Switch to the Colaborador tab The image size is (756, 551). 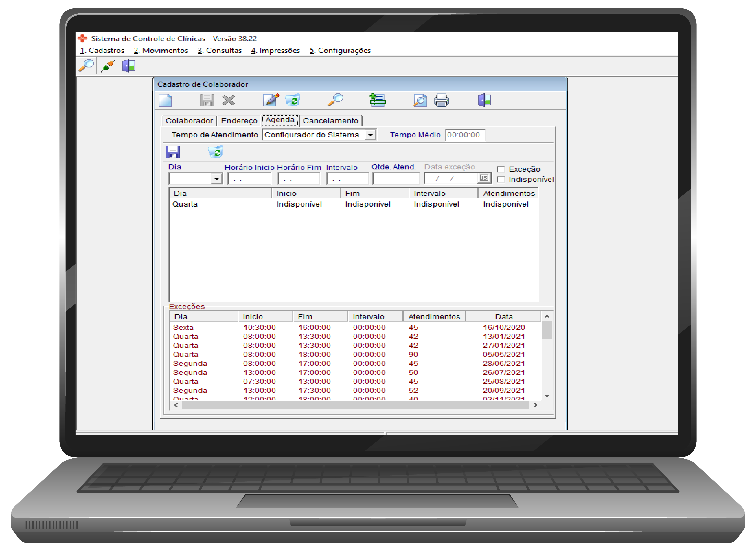coord(189,121)
